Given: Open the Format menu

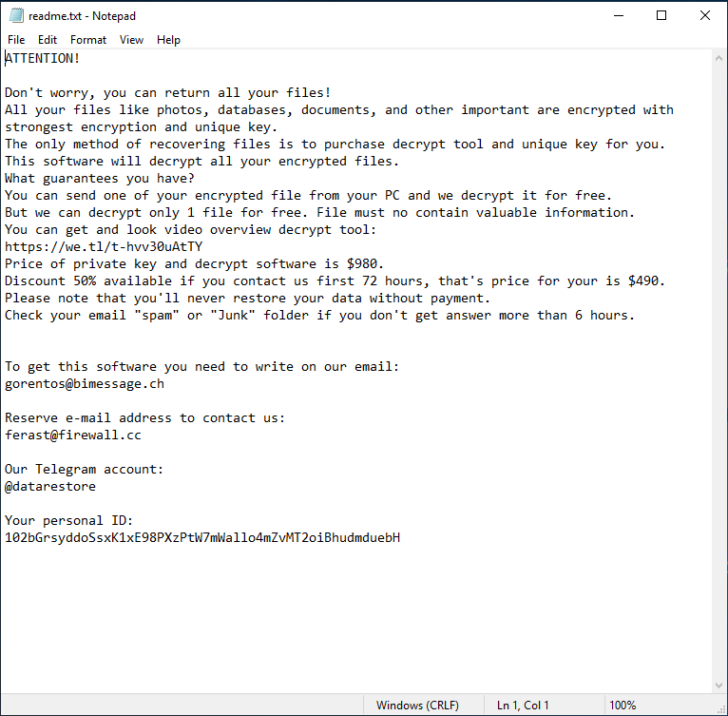Looking at the screenshot, I should tap(88, 40).
